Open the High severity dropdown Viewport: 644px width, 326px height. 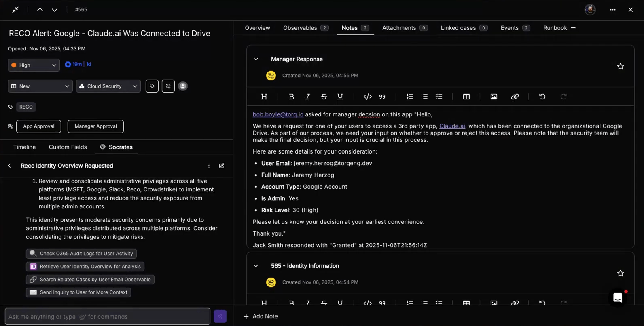point(34,65)
